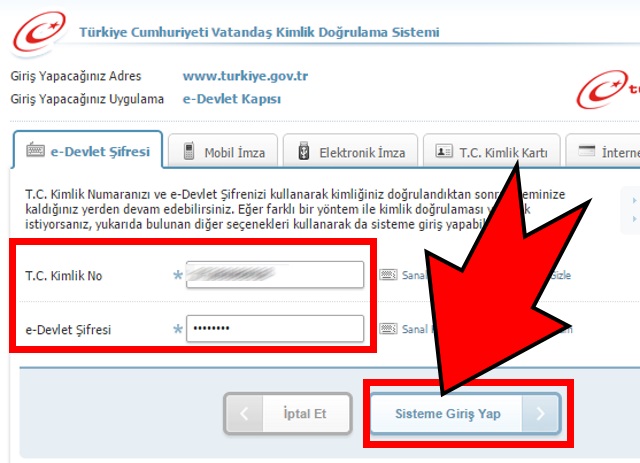This screenshot has width=640, height=463.
Task: Click the e-Devlet crescent logo at top left
Action: (39, 34)
